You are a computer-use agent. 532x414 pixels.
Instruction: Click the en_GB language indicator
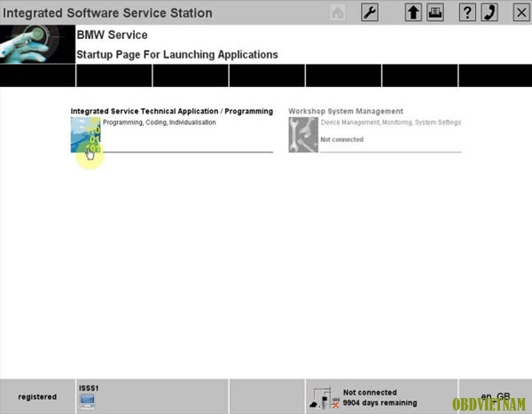tap(496, 396)
